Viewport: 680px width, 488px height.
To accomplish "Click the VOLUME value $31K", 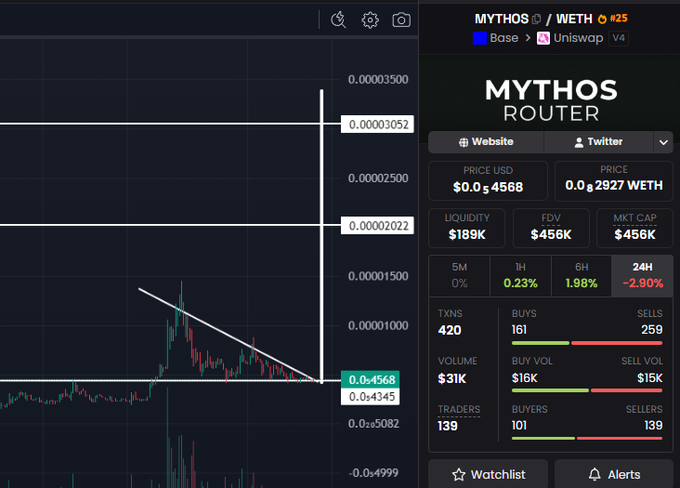I will click(451, 378).
